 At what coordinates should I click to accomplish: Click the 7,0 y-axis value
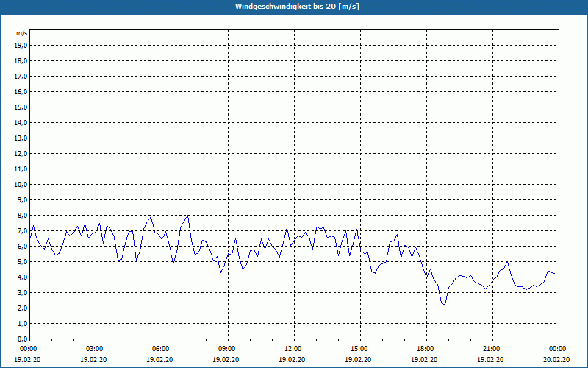tap(23, 230)
